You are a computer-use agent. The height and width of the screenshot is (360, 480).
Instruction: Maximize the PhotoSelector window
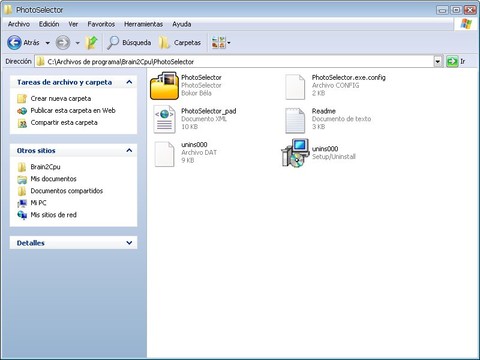pyautogui.click(x=456, y=10)
